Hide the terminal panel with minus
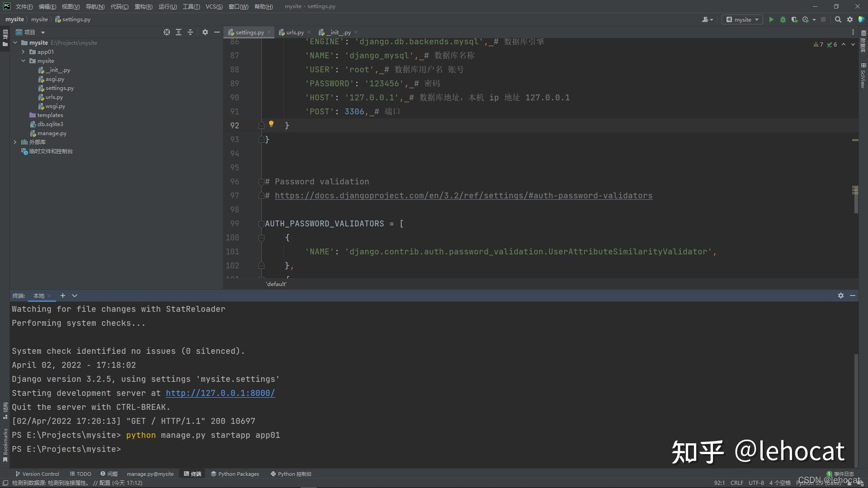Image resolution: width=868 pixels, height=488 pixels. pyautogui.click(x=853, y=296)
